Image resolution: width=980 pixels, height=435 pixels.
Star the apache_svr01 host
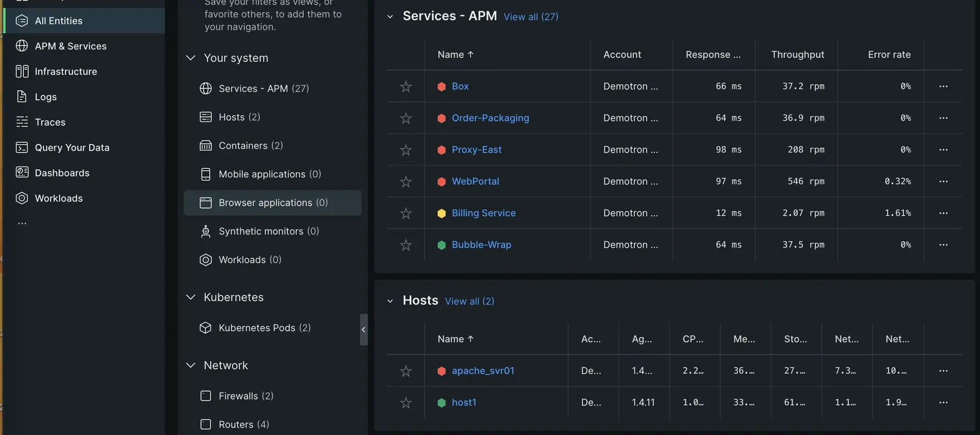[406, 371]
